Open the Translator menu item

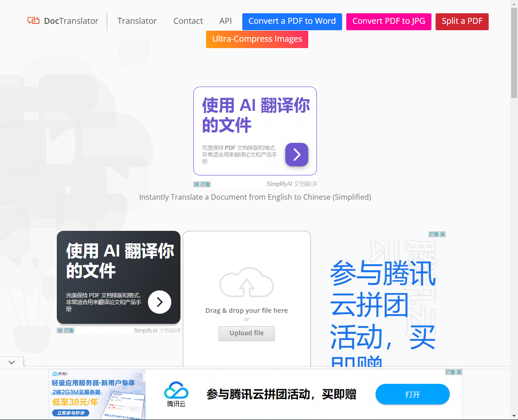click(x=137, y=21)
